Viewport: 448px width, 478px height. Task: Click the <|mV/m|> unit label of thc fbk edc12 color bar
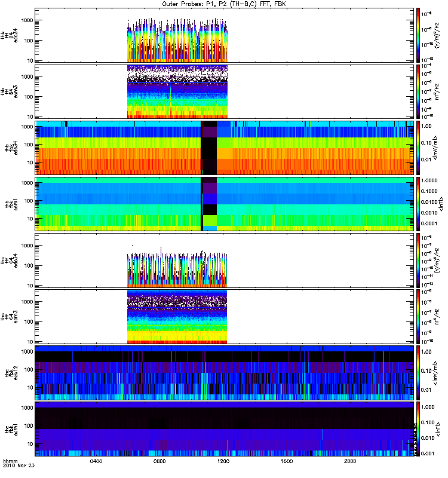(x=435, y=373)
